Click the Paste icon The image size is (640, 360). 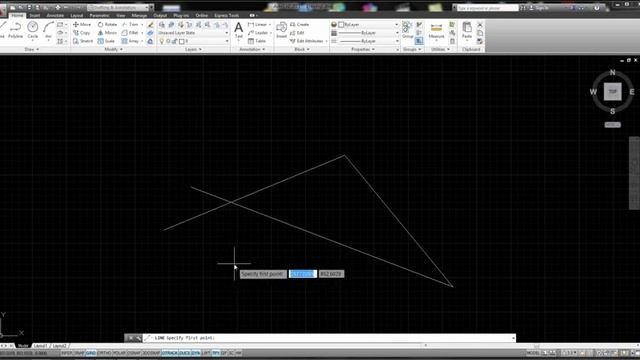(467, 30)
